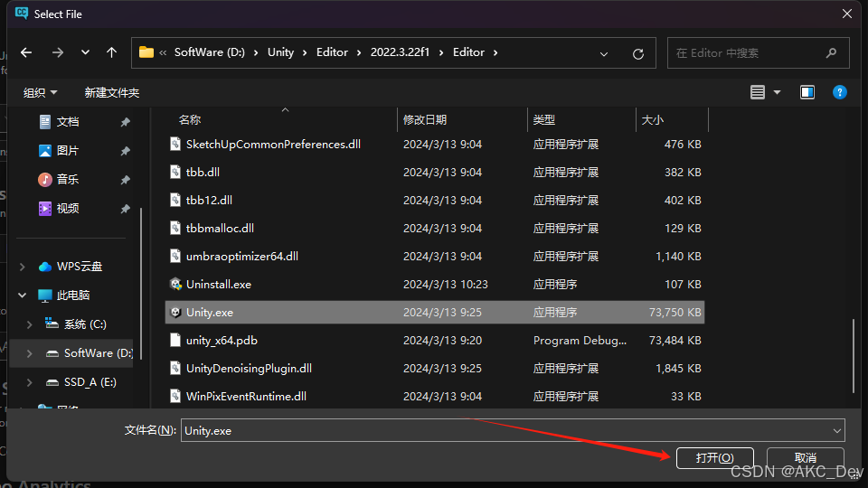Click Unity in the address breadcrumb
868x488 pixels.
click(x=280, y=52)
